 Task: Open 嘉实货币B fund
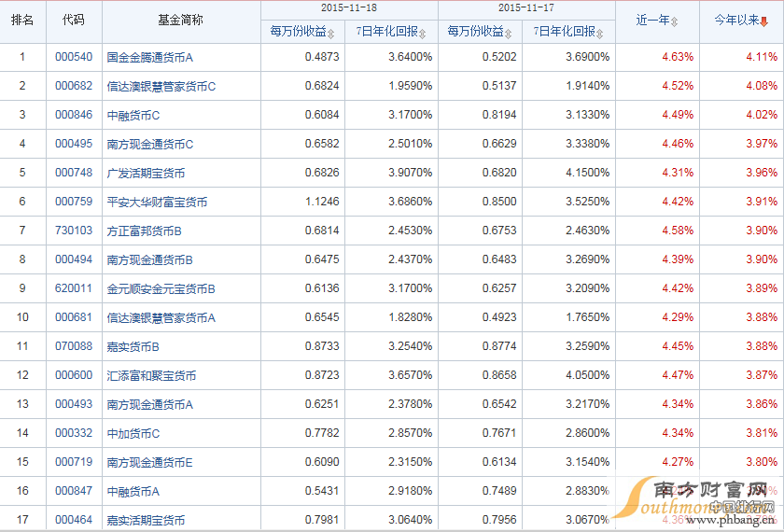[x=133, y=347]
